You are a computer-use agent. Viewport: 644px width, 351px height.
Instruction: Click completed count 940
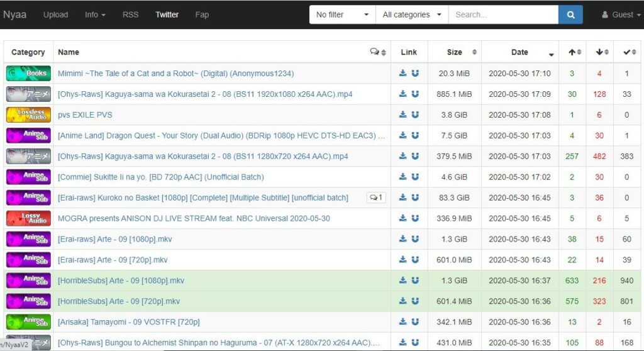click(627, 281)
